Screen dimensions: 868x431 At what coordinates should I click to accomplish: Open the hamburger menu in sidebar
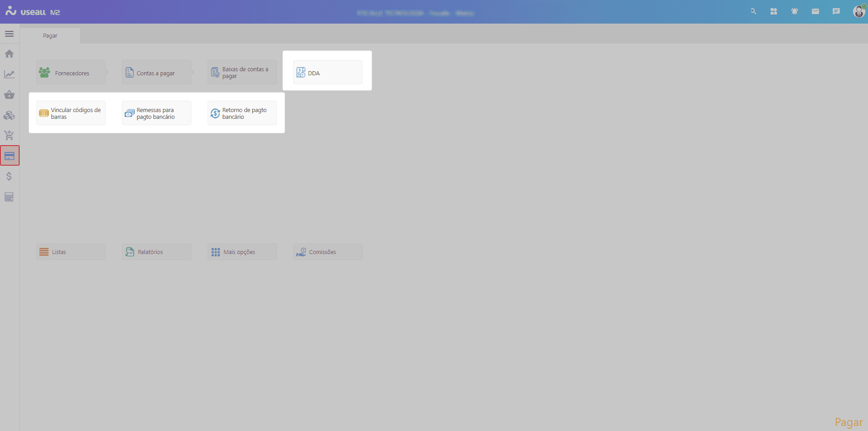click(x=9, y=34)
